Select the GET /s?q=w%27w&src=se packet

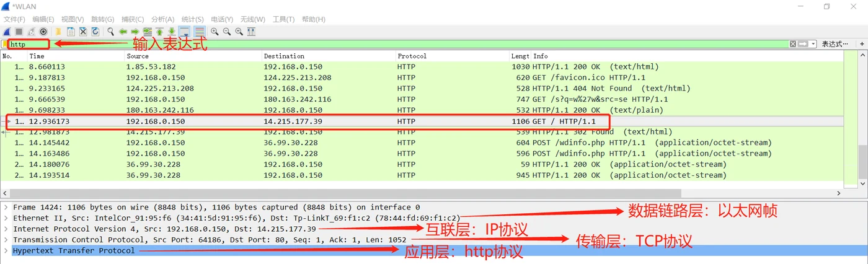click(422, 99)
